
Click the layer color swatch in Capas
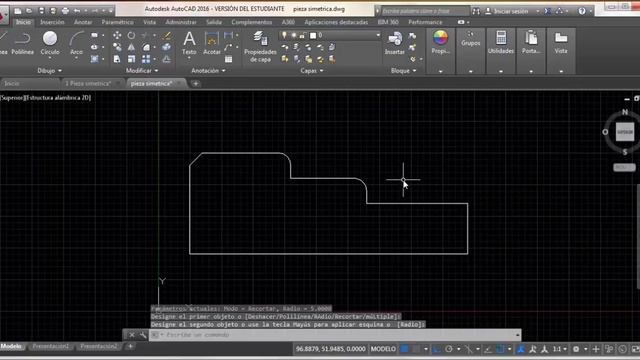pos(313,36)
